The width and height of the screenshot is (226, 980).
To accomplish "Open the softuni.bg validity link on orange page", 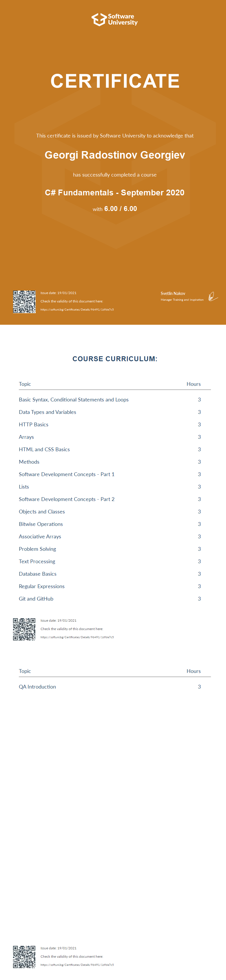I will [x=77, y=310].
